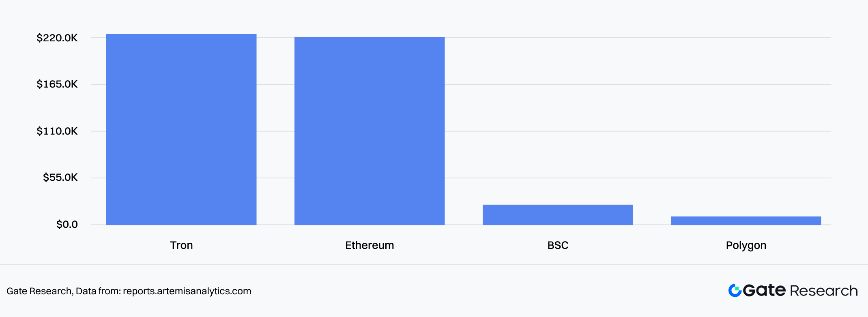Click the $55.0K y-axis label
This screenshot has height=317, width=868.
[x=60, y=178]
